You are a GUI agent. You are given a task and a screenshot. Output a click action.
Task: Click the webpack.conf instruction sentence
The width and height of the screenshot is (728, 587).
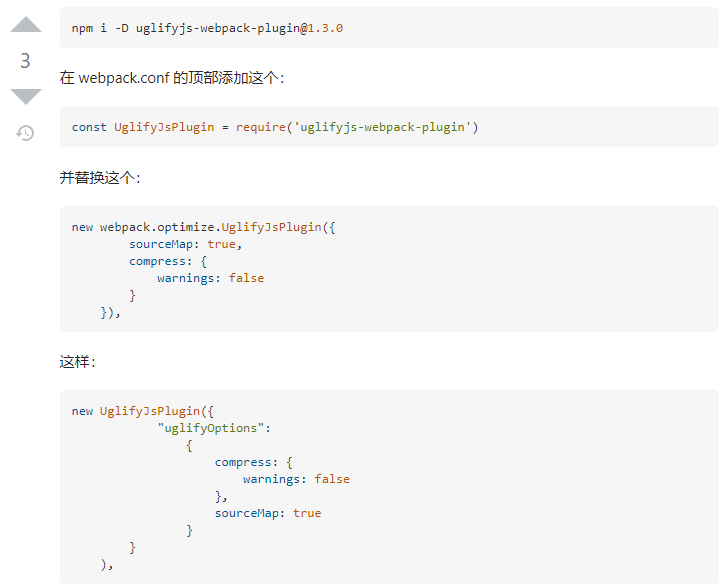tap(171, 78)
